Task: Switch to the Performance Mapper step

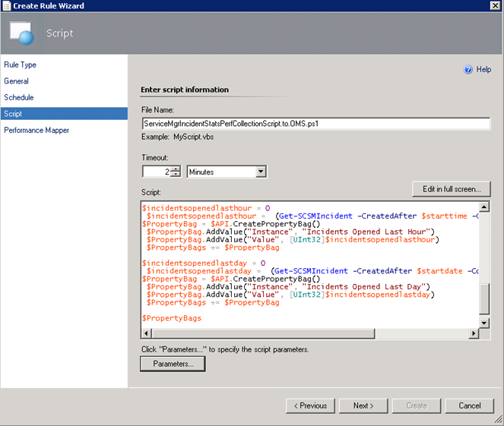Action: [x=36, y=130]
